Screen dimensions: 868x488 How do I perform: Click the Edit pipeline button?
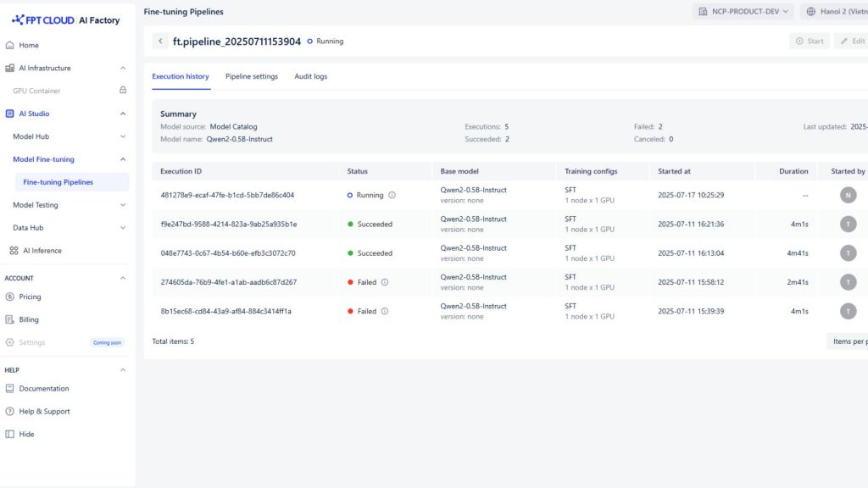click(853, 41)
